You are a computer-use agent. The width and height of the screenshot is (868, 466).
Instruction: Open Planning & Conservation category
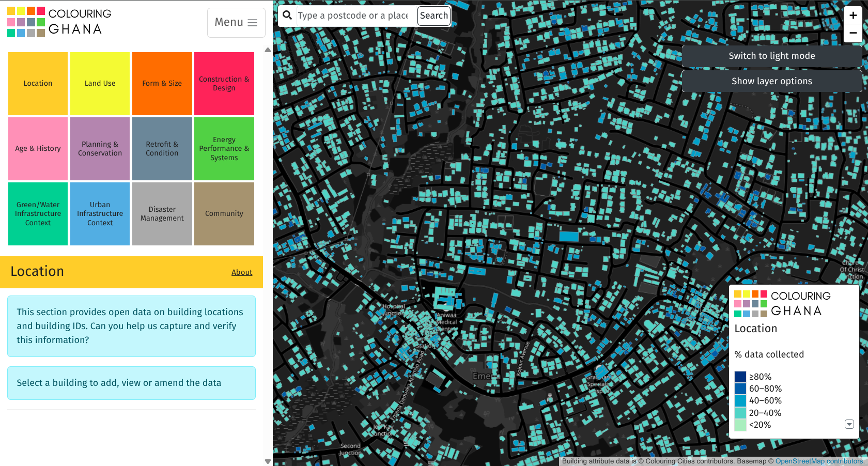(100, 149)
